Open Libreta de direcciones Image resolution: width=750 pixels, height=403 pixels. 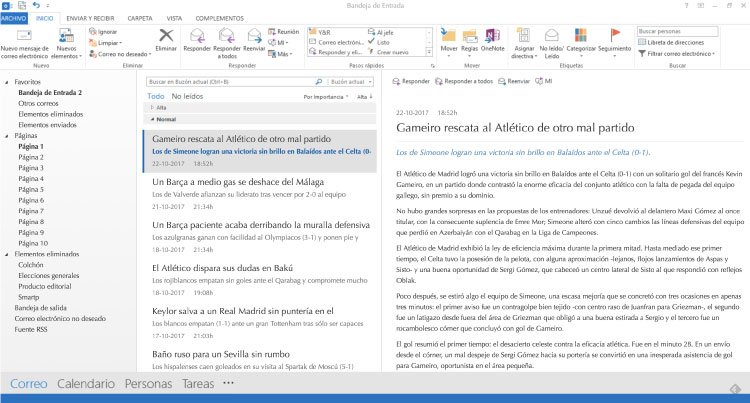[x=671, y=43]
